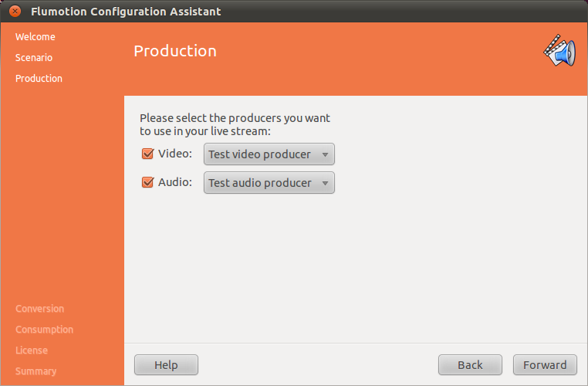Image resolution: width=588 pixels, height=386 pixels.
Task: Select the Conversion step in sidebar
Action: 40,309
